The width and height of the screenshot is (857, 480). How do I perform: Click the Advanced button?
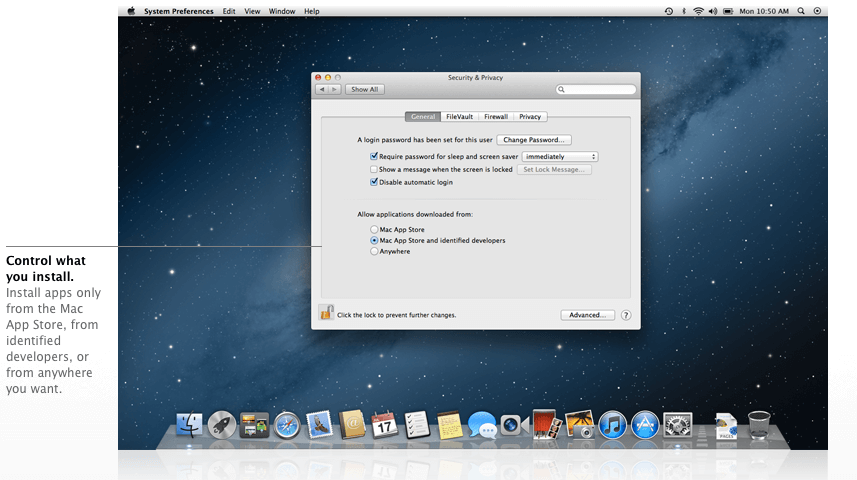pos(588,315)
